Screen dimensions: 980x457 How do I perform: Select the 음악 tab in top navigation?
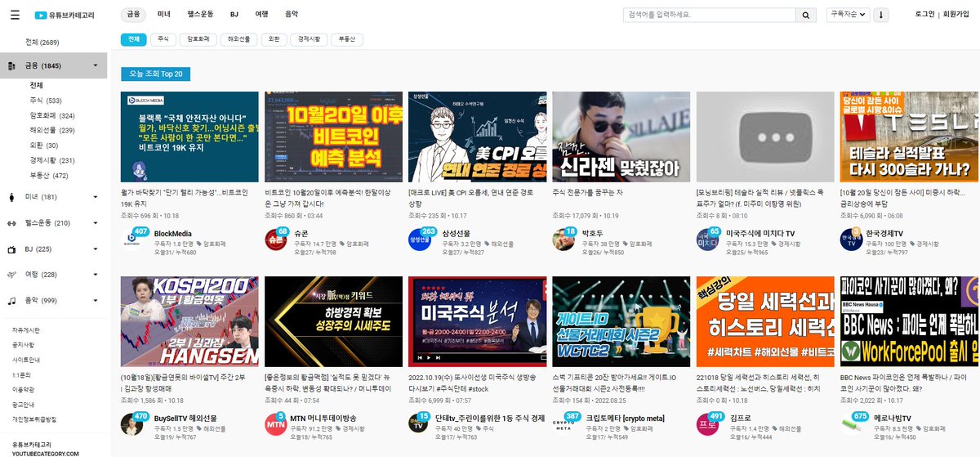pos(292,15)
